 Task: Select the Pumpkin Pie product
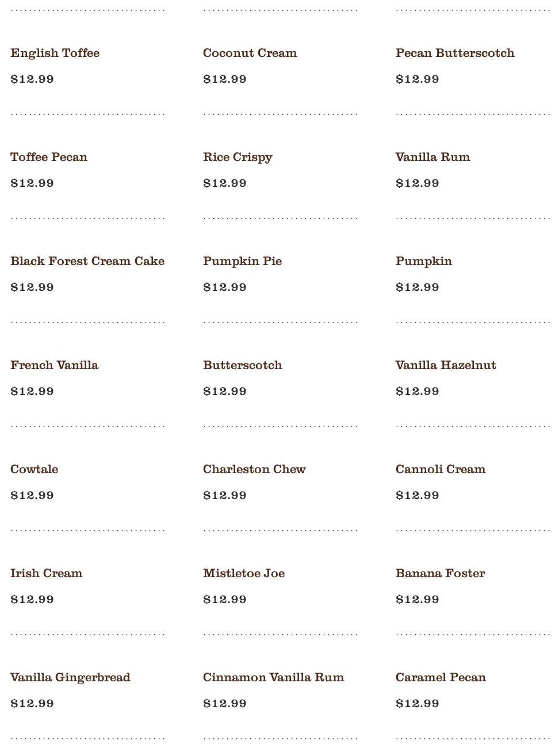coord(242,261)
